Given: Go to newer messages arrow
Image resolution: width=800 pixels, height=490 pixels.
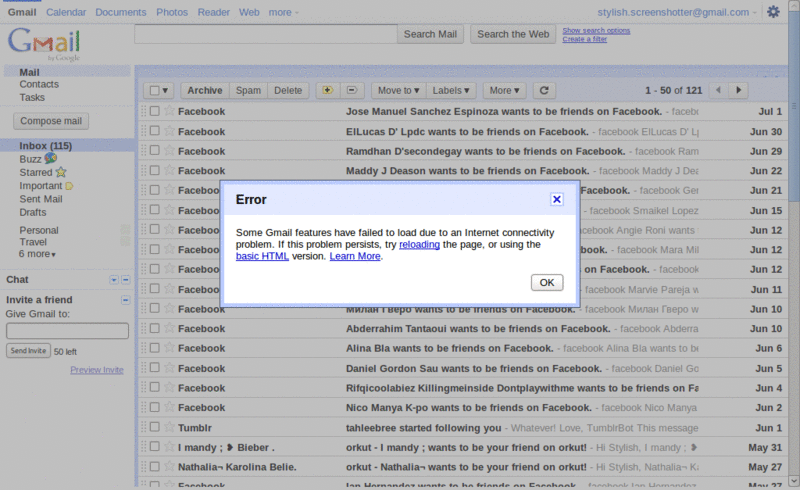Looking at the screenshot, I should pos(718,90).
